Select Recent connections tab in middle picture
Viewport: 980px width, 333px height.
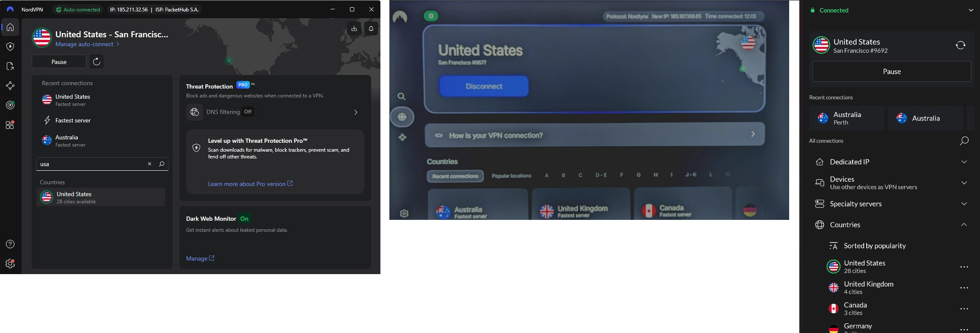click(x=455, y=176)
